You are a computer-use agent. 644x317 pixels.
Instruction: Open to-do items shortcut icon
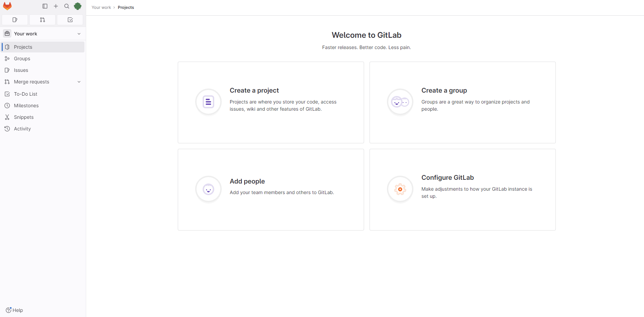coord(70,20)
